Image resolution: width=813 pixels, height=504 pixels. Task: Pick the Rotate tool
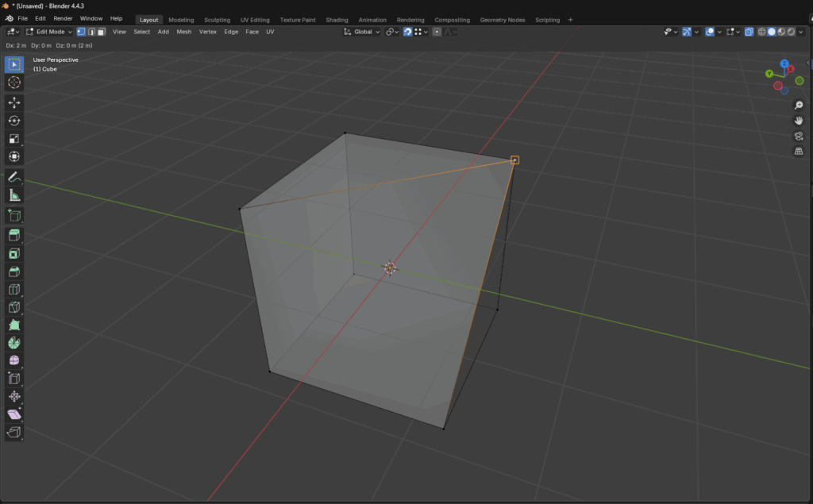(14, 121)
